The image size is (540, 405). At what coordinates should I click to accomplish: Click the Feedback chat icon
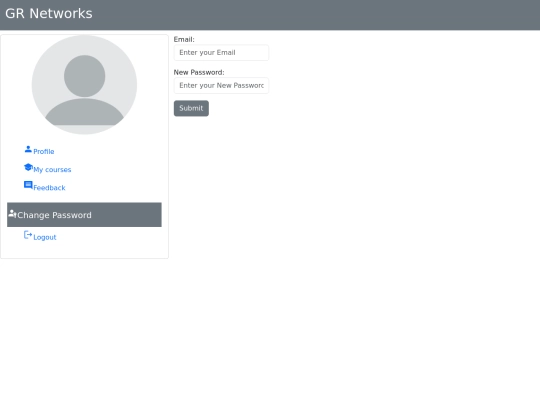pos(28,185)
